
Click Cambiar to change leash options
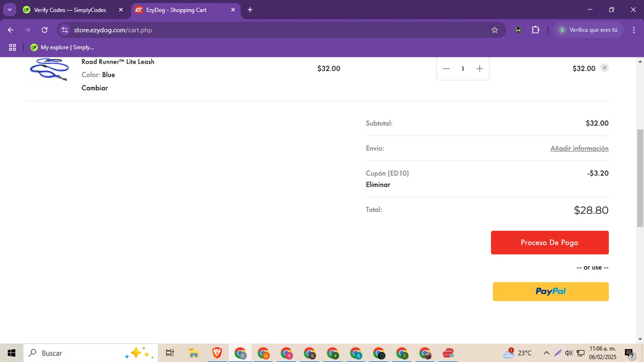pyautogui.click(x=94, y=88)
